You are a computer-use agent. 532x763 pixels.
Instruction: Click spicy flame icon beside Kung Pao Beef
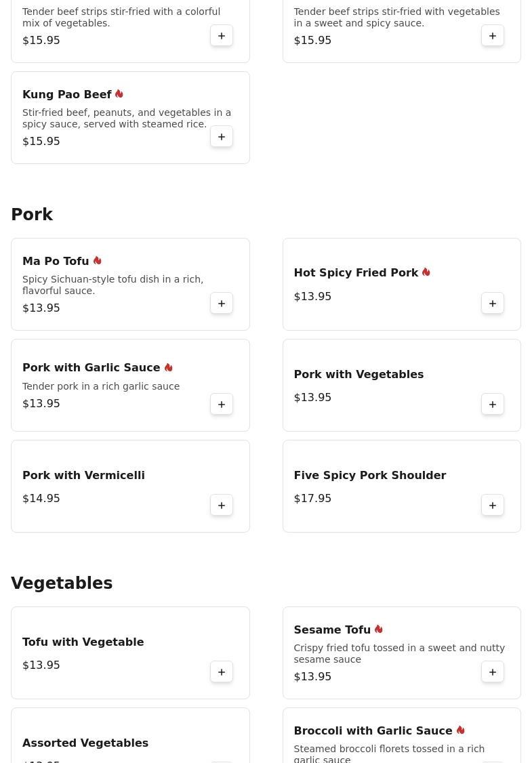point(119,94)
